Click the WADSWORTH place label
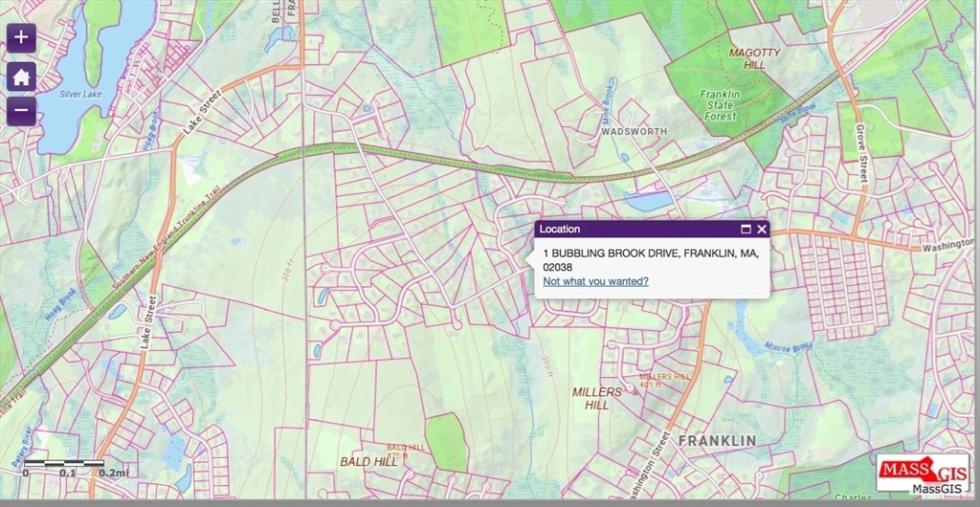Screen dimensions: 980x507 pos(634,131)
